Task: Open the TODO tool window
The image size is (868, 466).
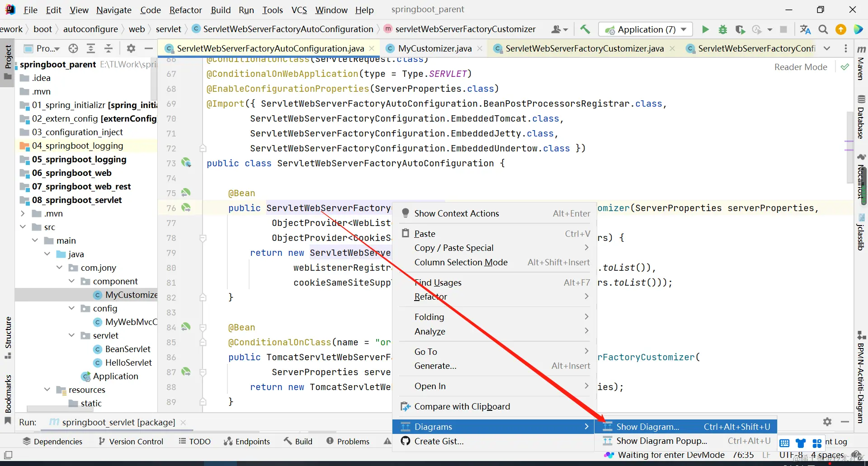Action: (195, 442)
